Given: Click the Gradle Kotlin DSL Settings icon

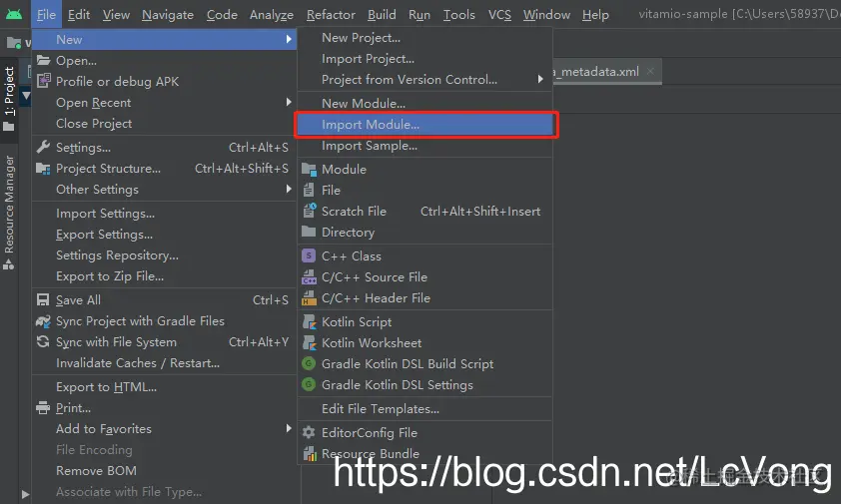Looking at the screenshot, I should 309,384.
